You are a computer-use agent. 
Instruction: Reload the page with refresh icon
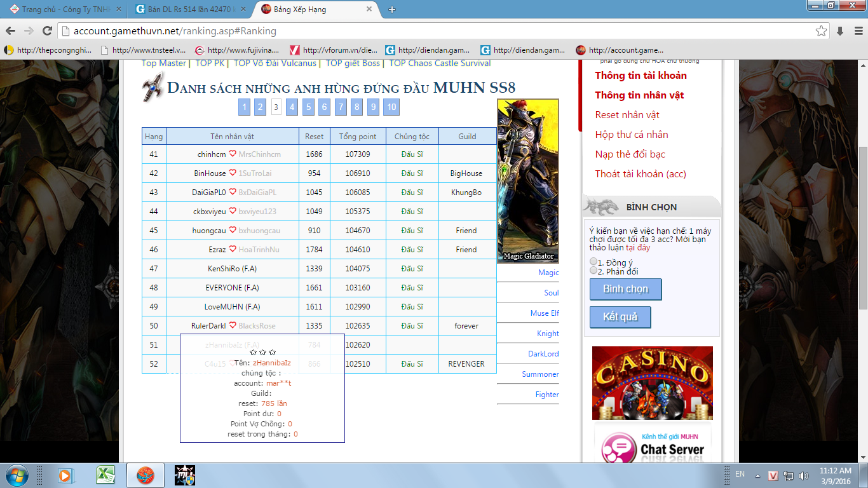(x=47, y=30)
